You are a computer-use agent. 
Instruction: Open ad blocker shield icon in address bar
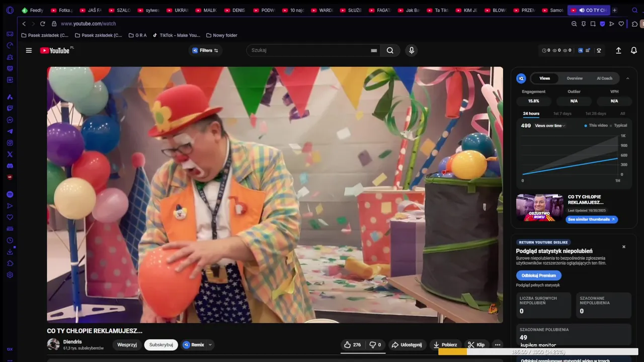602,24
